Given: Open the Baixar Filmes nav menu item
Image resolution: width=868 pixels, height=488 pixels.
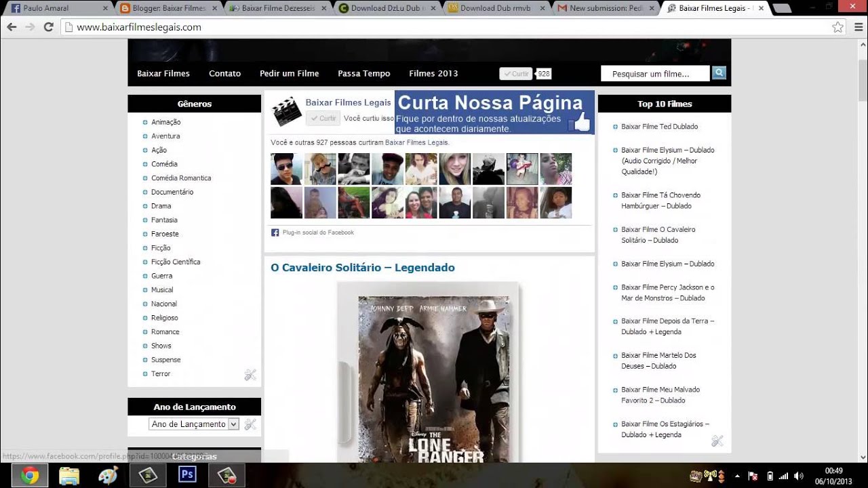Looking at the screenshot, I should pos(163,73).
